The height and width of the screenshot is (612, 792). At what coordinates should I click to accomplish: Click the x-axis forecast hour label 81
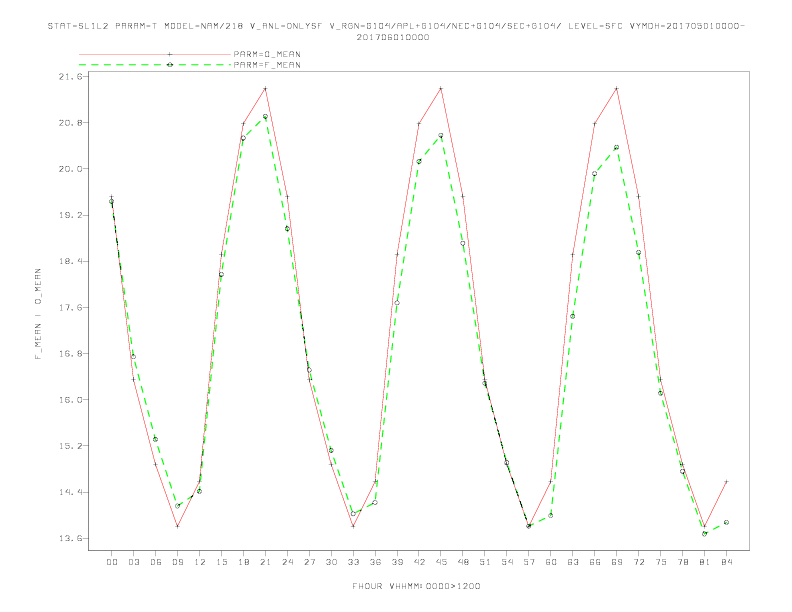point(705,562)
